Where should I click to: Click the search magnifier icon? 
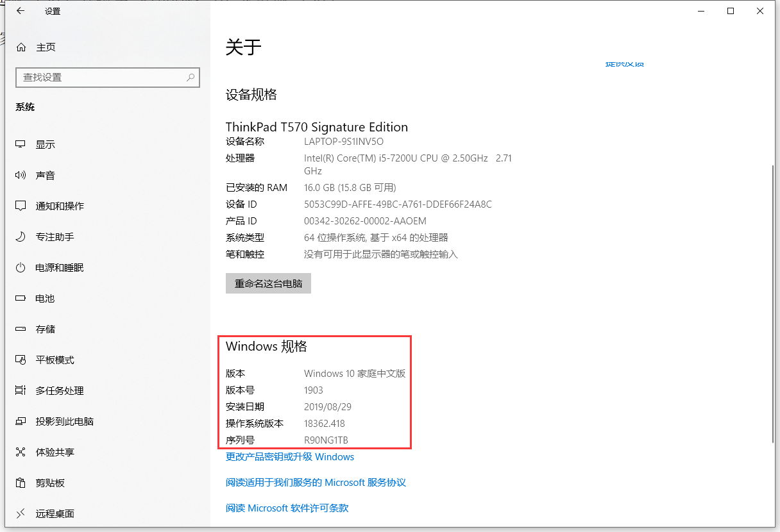[191, 78]
